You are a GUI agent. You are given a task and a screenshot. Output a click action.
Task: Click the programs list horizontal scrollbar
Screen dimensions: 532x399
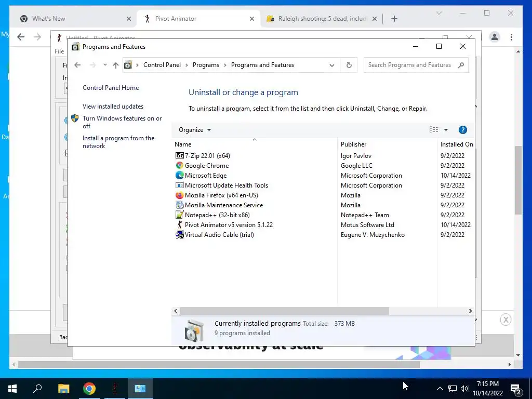click(x=284, y=311)
